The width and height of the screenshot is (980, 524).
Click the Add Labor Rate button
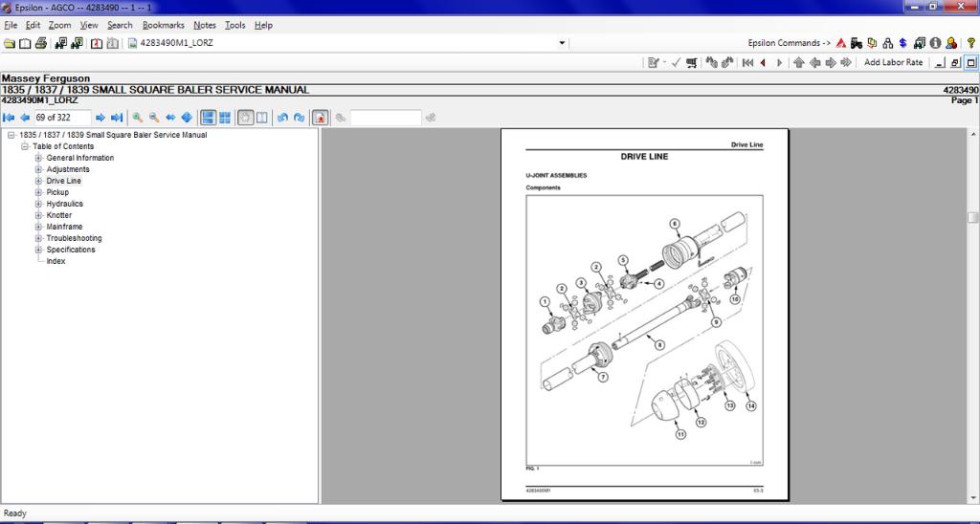click(x=893, y=62)
